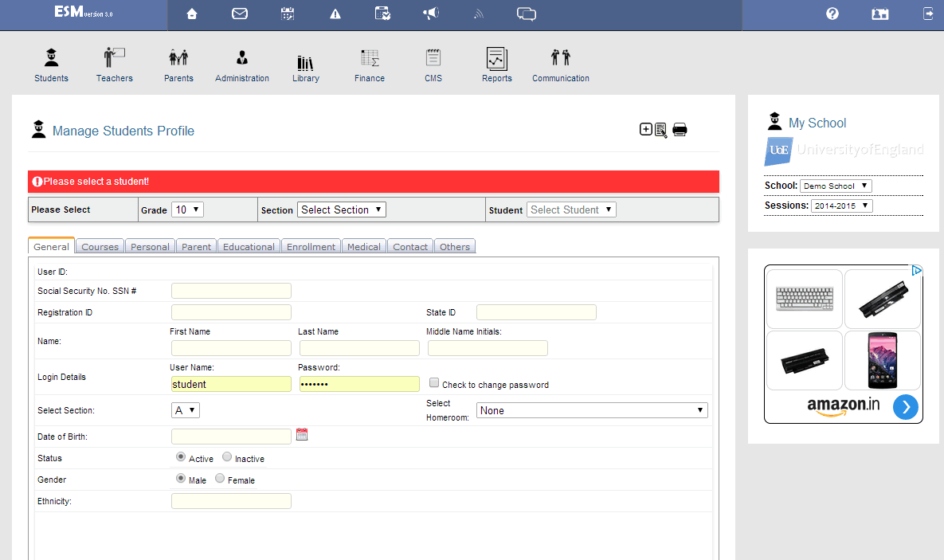
Task: Open the Parents module
Action: [178, 65]
